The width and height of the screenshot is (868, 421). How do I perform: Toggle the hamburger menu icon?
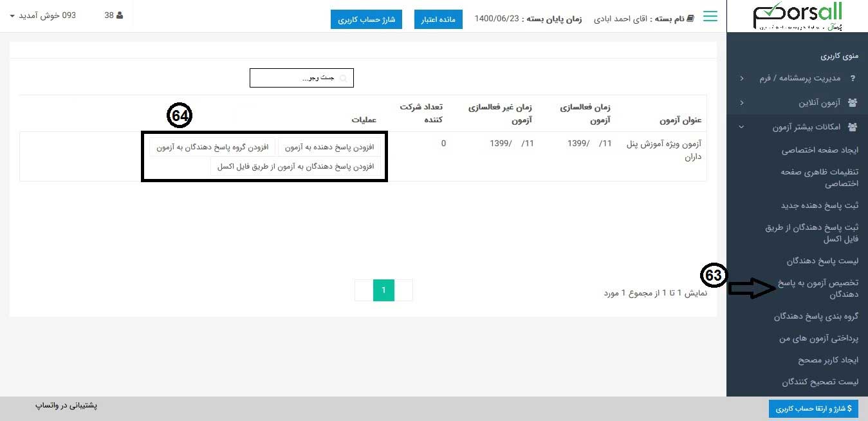[710, 16]
